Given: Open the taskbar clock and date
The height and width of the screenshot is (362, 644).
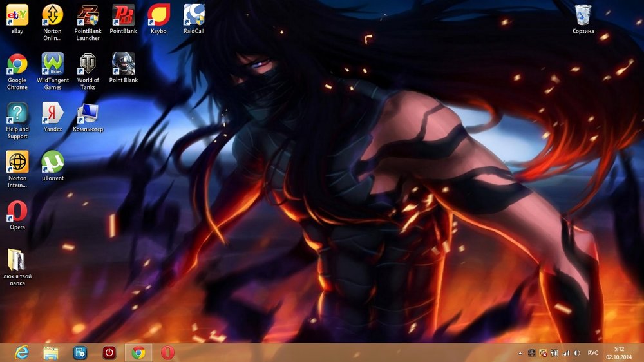Looking at the screenshot, I should (619, 352).
